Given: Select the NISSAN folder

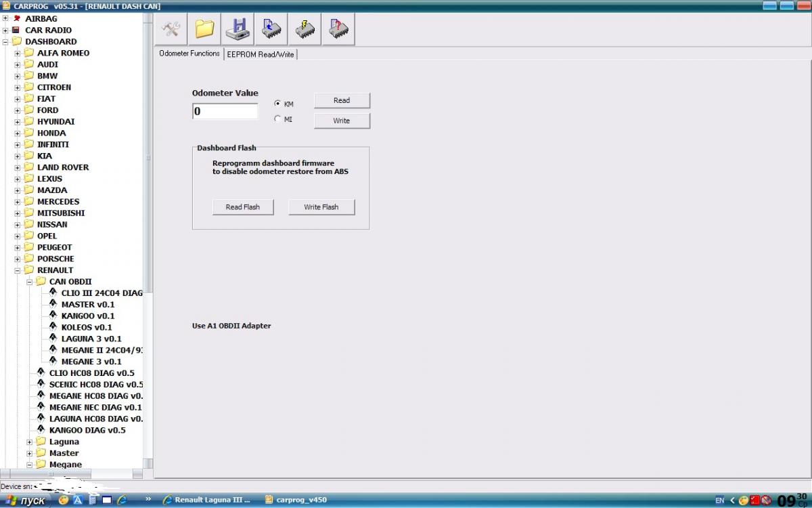Looking at the screenshot, I should pos(52,224).
